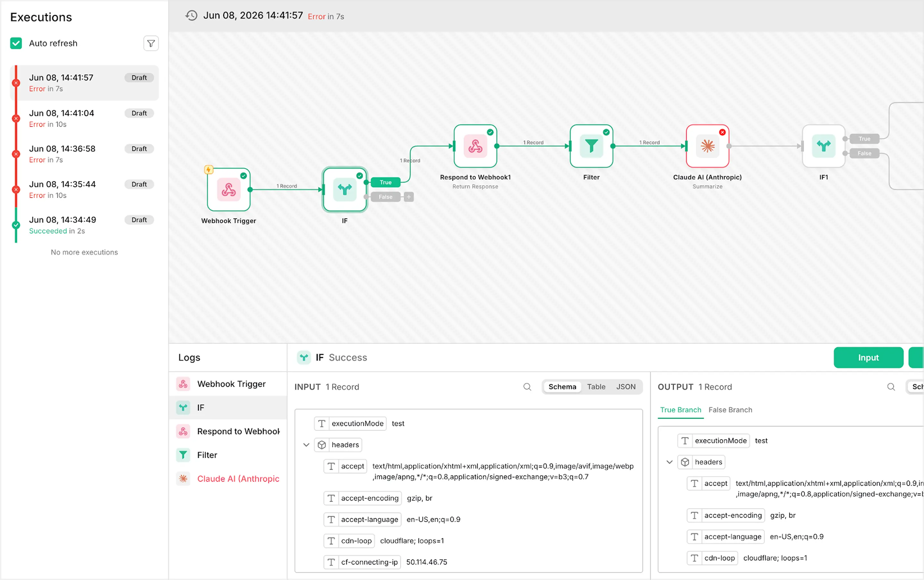924x580 pixels.
Task: Click the OUTPUT executionMode field chip
Action: (x=714, y=441)
